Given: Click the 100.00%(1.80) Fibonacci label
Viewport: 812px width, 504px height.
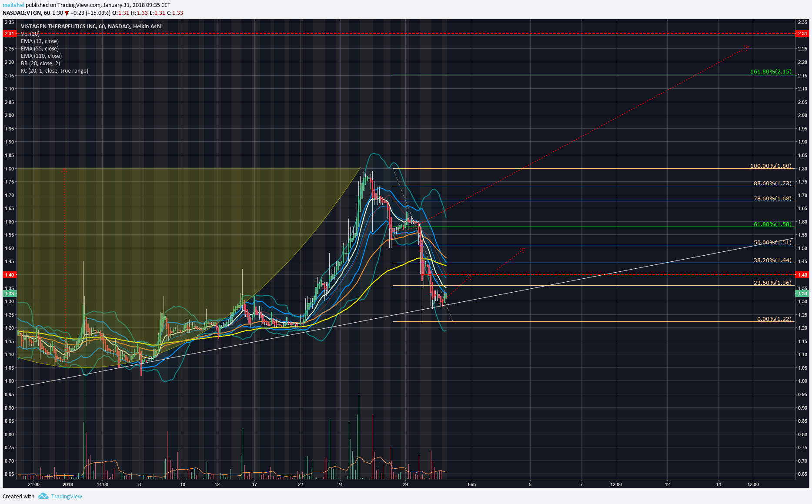Looking at the screenshot, I should (771, 166).
